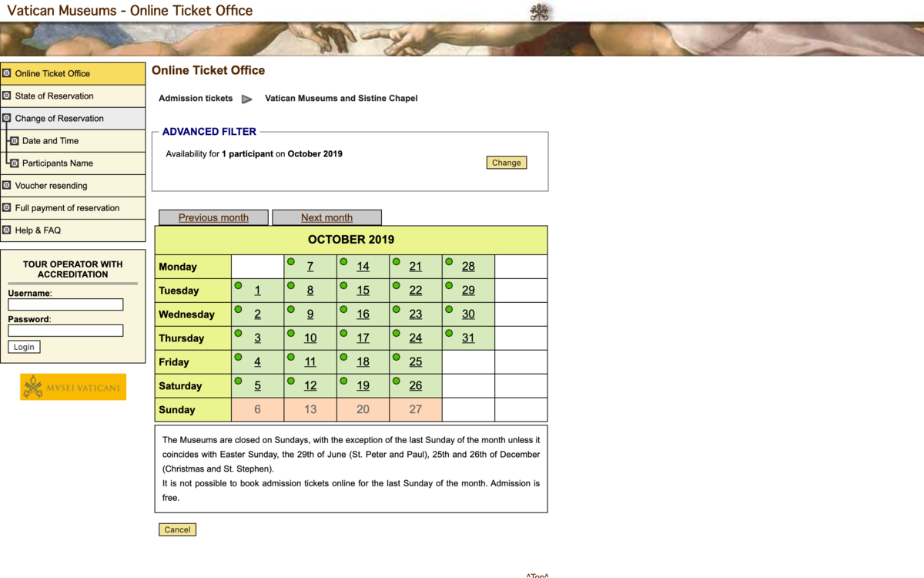Select date 30 on Wednesday row
The image size is (924, 578).
click(x=468, y=314)
